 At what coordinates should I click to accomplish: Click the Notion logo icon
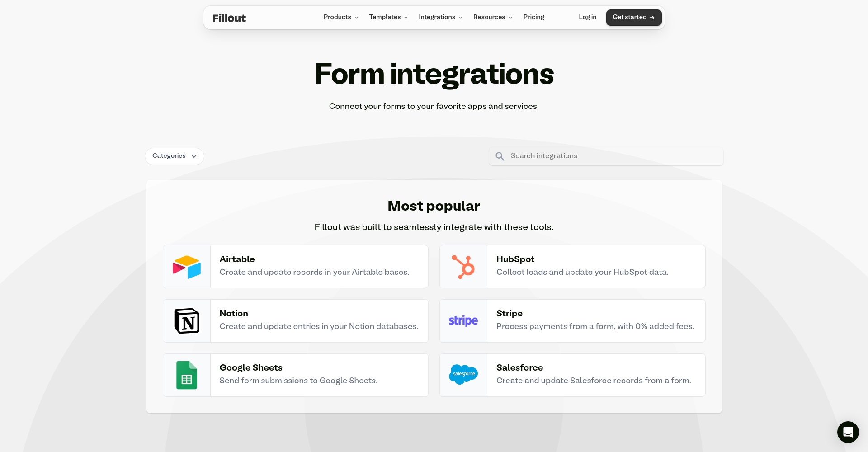click(187, 321)
